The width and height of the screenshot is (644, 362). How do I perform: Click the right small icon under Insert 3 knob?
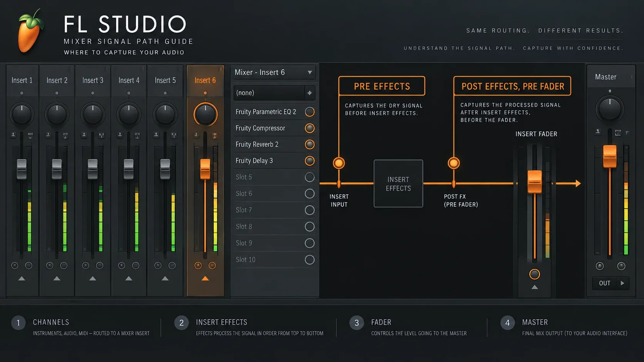tap(101, 135)
